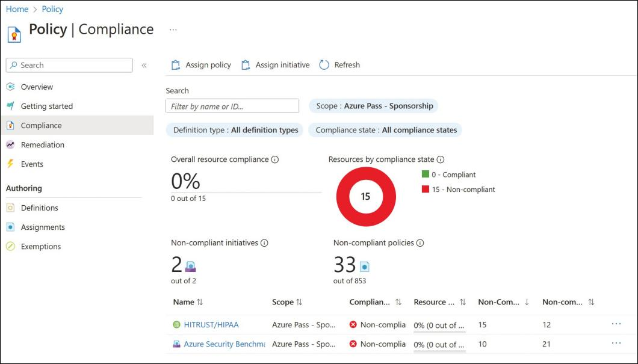This screenshot has width=638, height=364.
Task: Click the Exemptions sidebar icon
Action: tap(11, 247)
